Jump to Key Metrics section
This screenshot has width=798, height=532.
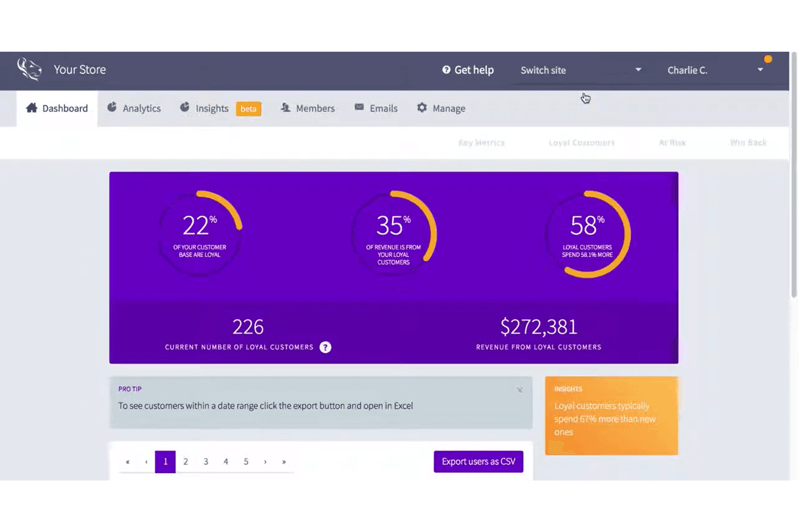[481, 143]
